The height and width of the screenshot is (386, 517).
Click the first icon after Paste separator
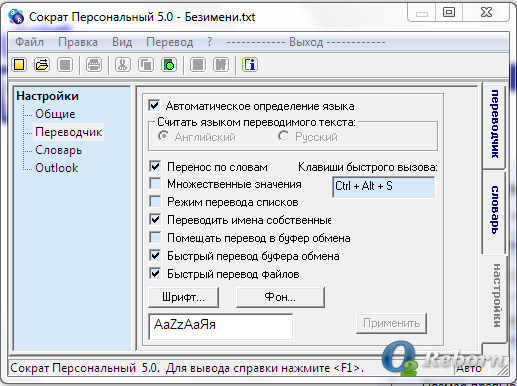point(198,65)
